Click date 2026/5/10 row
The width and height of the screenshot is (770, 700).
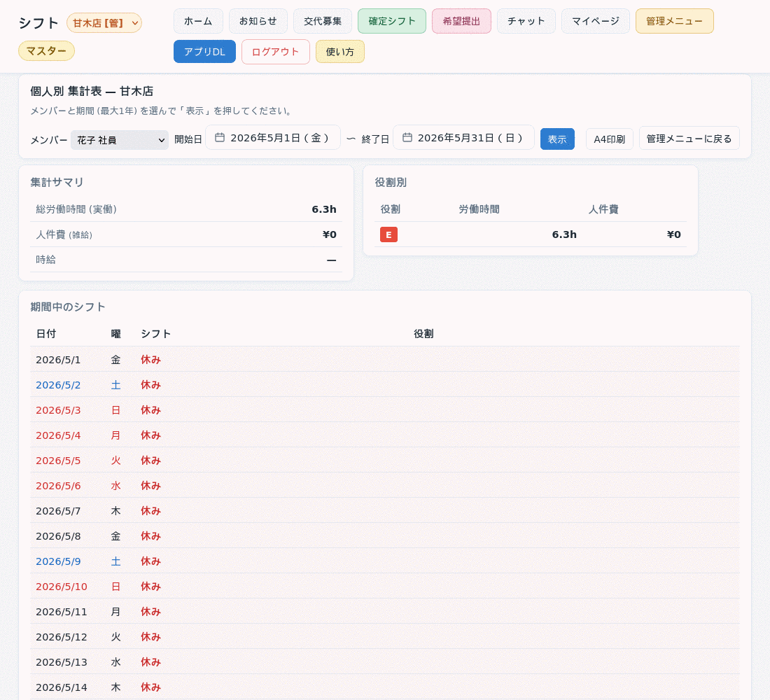pos(384,587)
